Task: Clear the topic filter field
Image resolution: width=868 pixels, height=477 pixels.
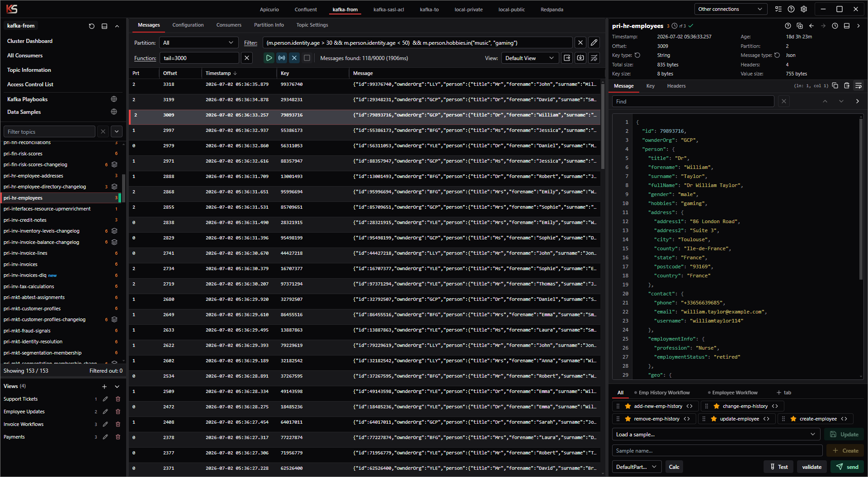Action: tap(103, 131)
